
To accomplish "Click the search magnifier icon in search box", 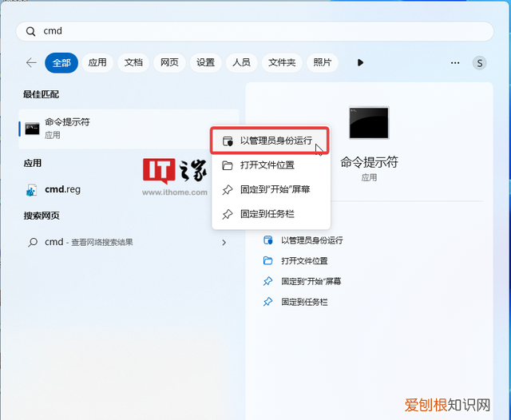I will (30, 32).
